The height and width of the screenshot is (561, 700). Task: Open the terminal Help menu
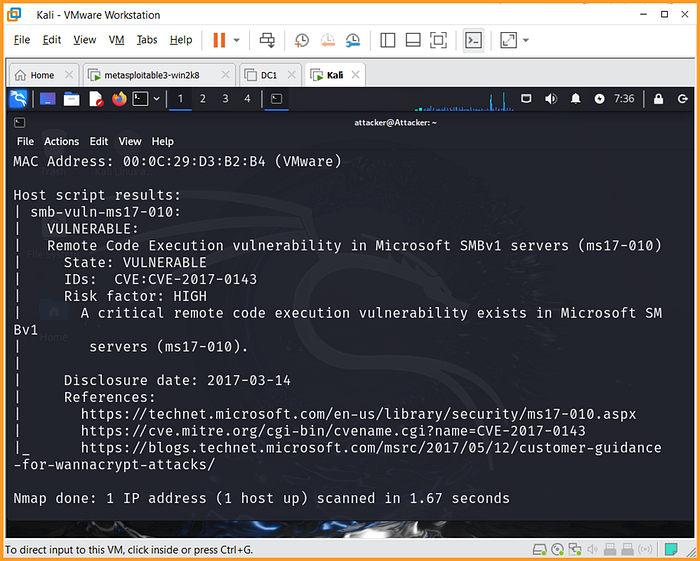(x=162, y=141)
